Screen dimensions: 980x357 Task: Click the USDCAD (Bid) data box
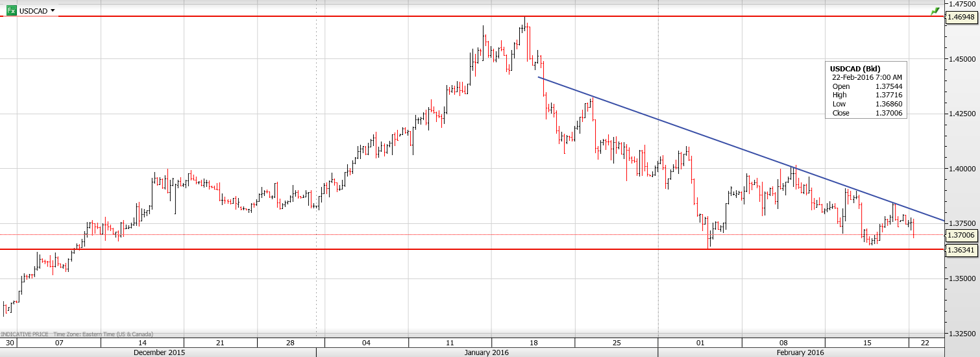coord(866,90)
